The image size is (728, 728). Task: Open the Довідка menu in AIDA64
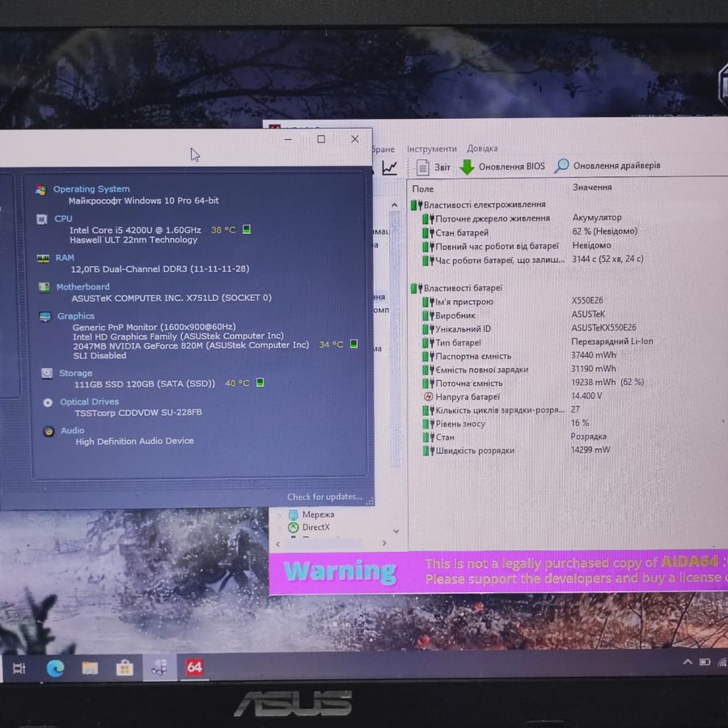tap(482, 148)
